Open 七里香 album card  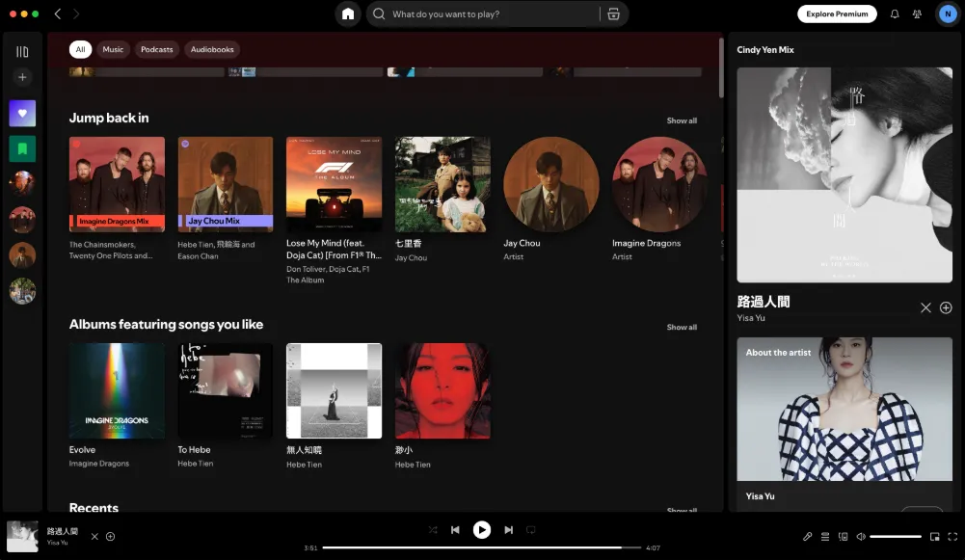click(x=442, y=185)
